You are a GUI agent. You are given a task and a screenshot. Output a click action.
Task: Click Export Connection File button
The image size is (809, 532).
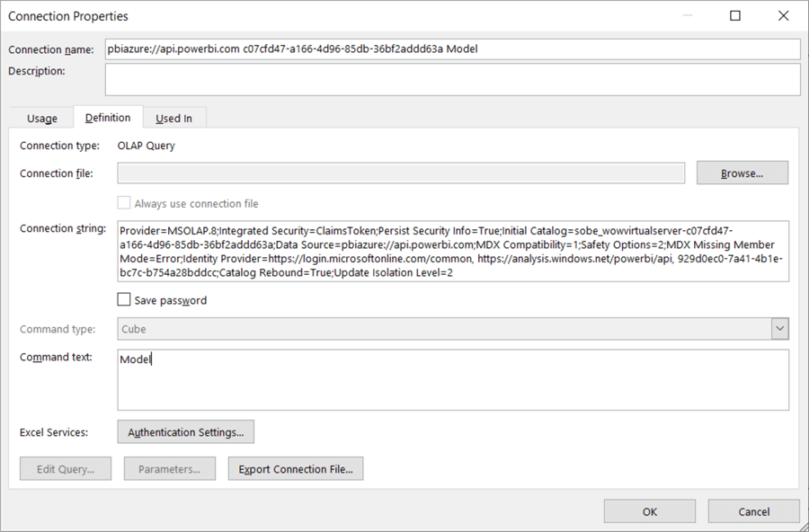296,469
